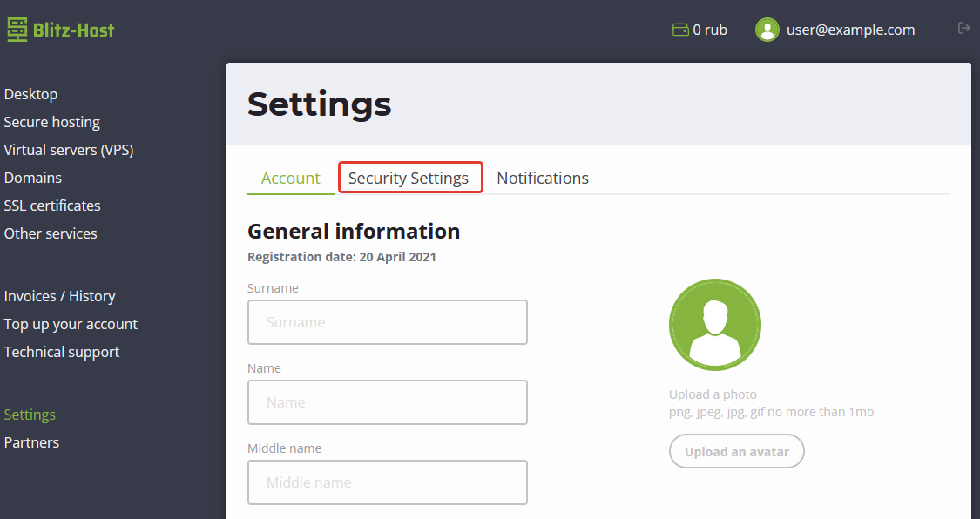Open Invoices / History page
Screen dimensions: 980x519
(59, 296)
